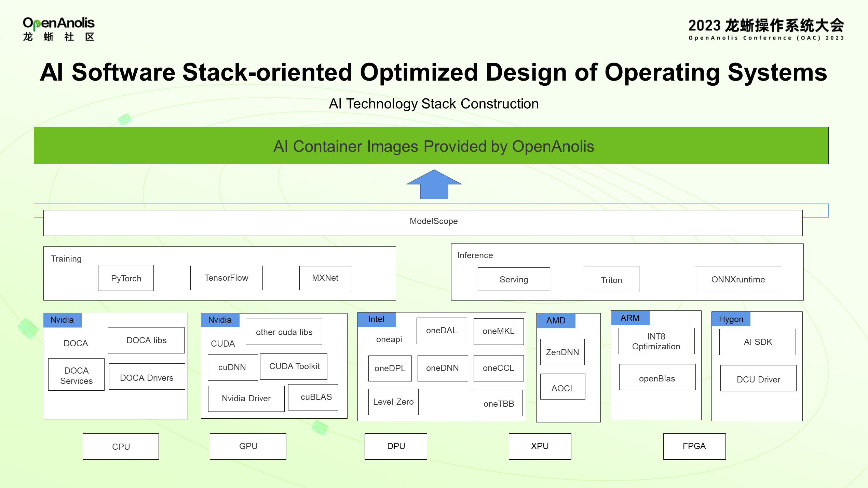Select the oneMKL box
Screen dimensions: 868x488
pos(499,332)
